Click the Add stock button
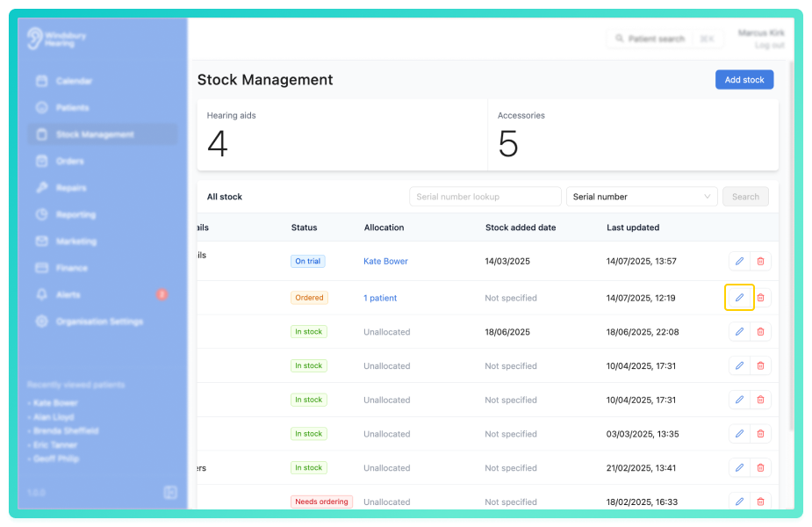Image resolution: width=812 pixels, height=527 pixels. pos(744,80)
